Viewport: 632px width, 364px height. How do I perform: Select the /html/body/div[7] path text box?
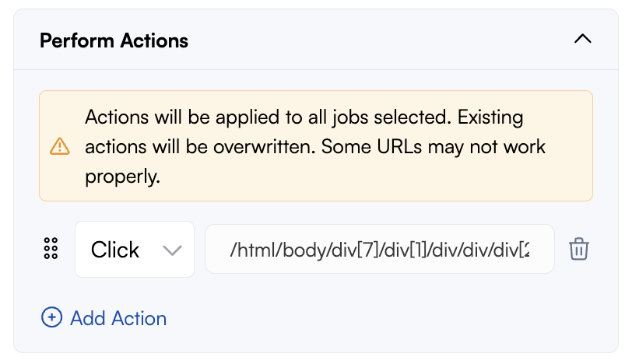(x=380, y=249)
